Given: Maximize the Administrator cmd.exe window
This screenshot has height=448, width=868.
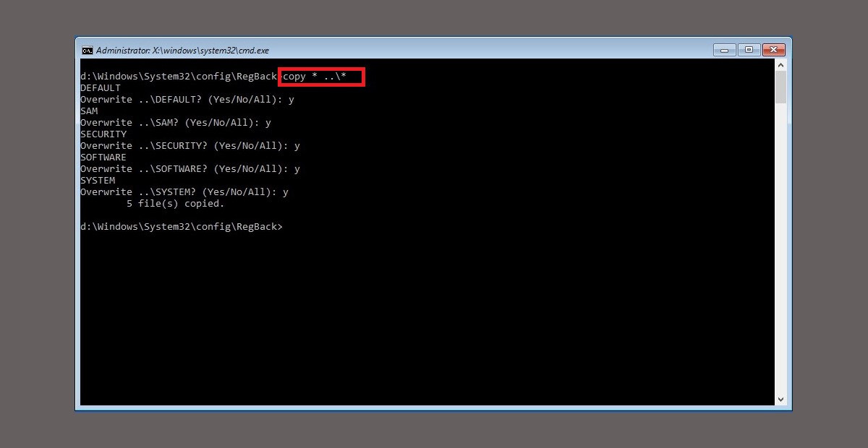Looking at the screenshot, I should click(x=749, y=50).
